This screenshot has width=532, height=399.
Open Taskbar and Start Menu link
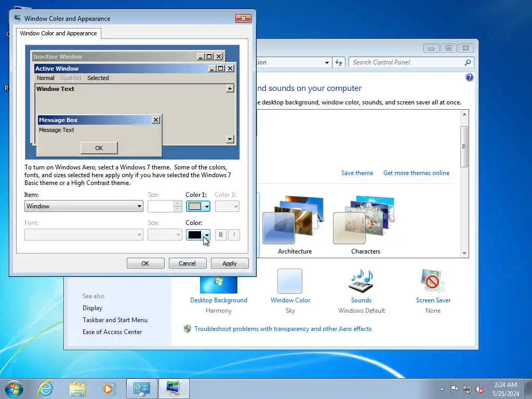coord(115,320)
